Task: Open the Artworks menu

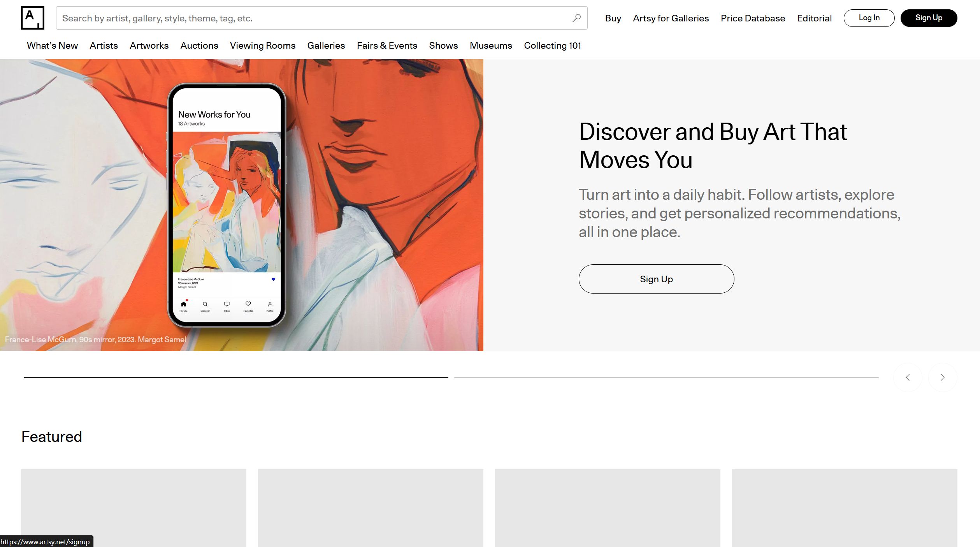Action: click(x=149, y=46)
